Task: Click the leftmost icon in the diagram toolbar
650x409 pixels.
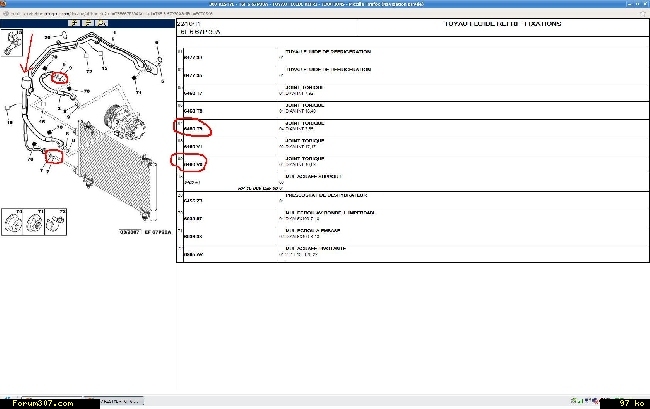Action: (x=74, y=23)
